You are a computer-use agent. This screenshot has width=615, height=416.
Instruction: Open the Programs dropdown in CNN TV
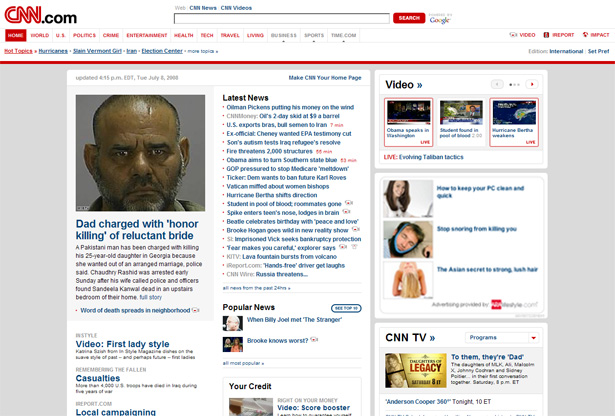coord(502,338)
